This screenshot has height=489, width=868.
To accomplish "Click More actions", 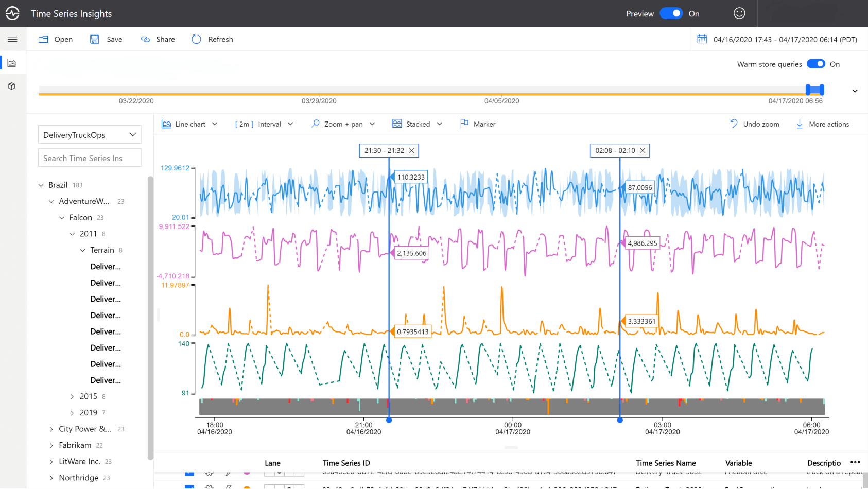I will (x=822, y=124).
